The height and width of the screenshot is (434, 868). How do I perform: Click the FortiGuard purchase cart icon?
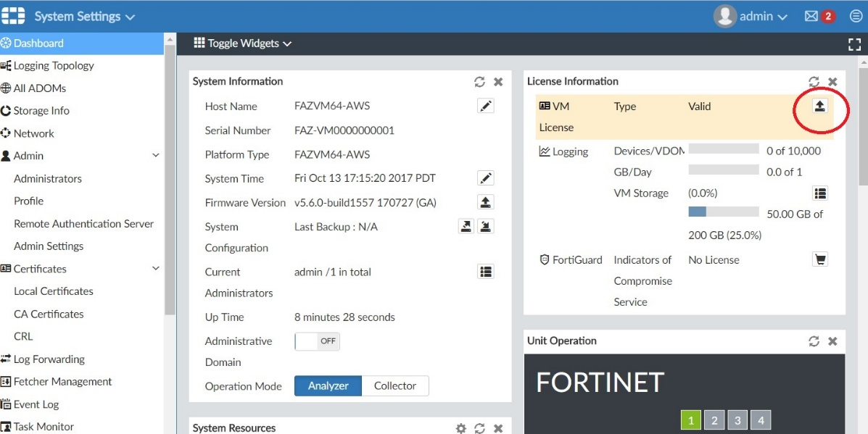pyautogui.click(x=820, y=259)
